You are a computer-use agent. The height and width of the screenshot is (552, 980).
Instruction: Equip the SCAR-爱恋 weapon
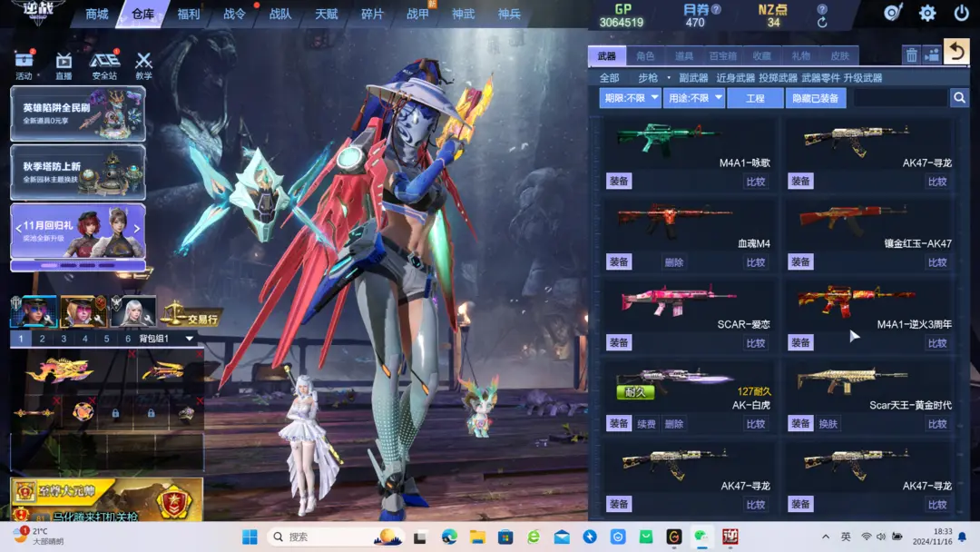coord(619,342)
